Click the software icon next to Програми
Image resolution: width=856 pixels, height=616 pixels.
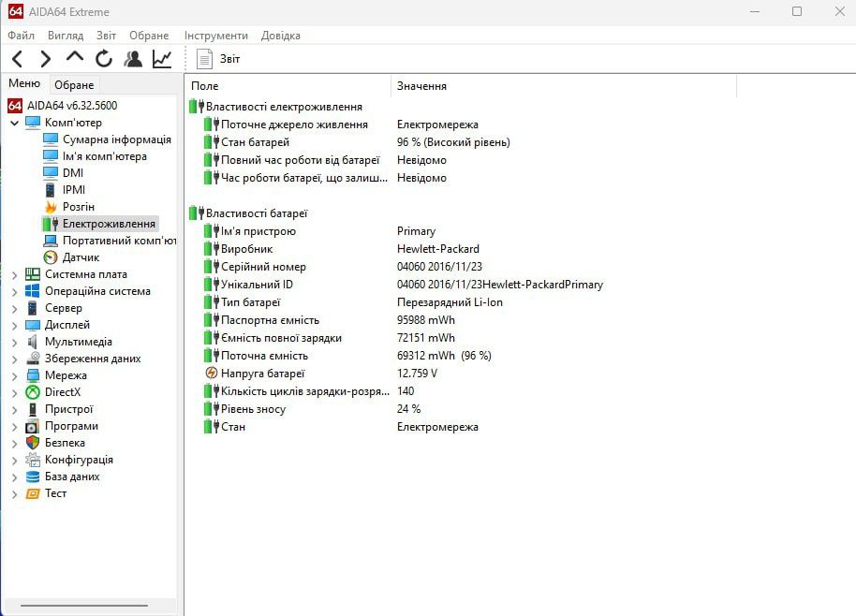point(33,426)
